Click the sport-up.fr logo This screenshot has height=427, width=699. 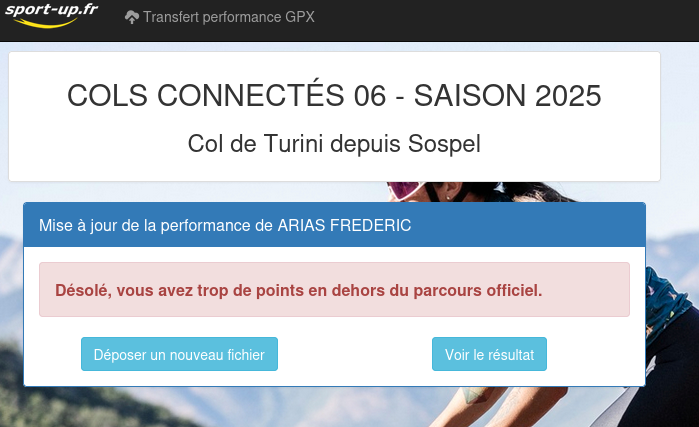[x=50, y=11]
